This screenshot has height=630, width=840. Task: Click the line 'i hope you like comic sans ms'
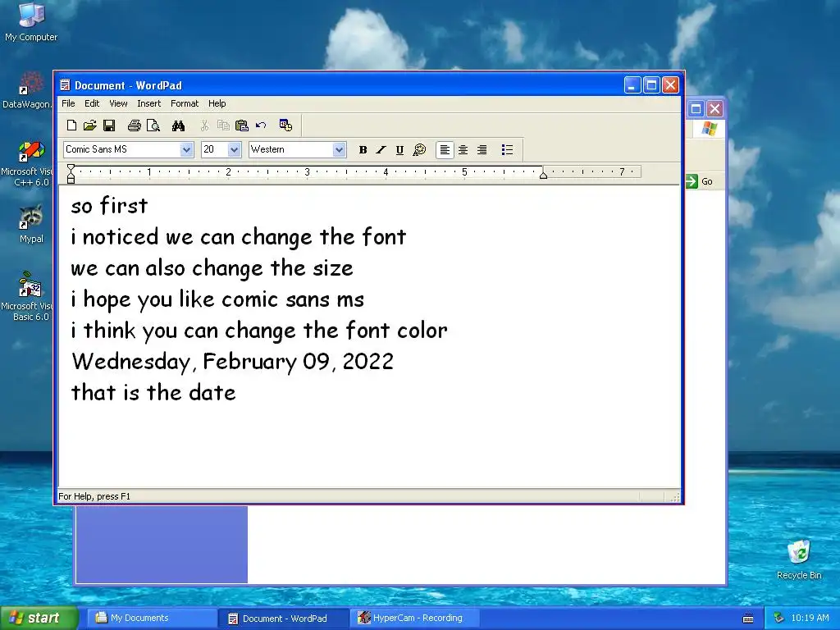coord(217,299)
